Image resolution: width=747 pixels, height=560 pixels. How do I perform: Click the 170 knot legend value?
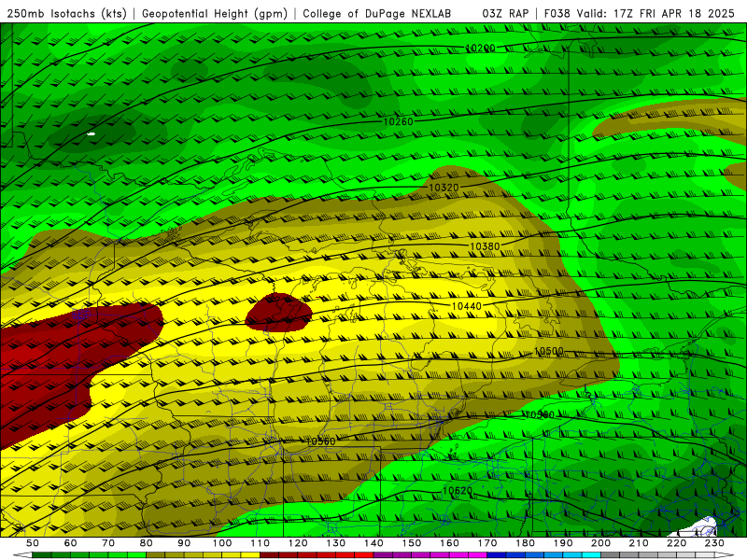[487, 543]
